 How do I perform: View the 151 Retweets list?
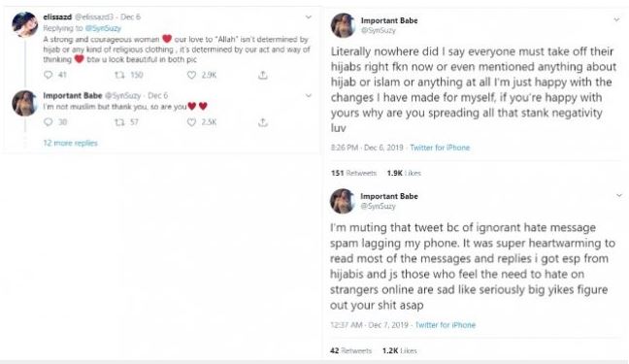(x=353, y=173)
